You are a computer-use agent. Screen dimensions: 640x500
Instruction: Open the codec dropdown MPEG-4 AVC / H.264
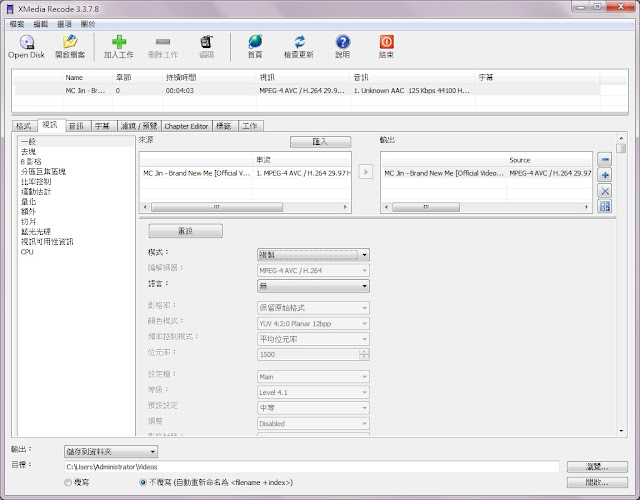point(313,270)
